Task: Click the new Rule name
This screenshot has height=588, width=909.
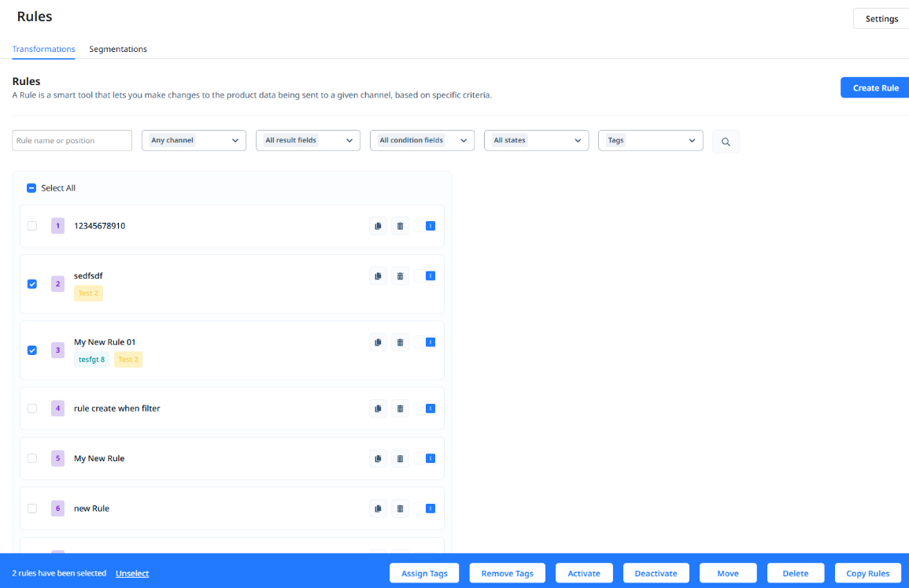Action: click(91, 508)
